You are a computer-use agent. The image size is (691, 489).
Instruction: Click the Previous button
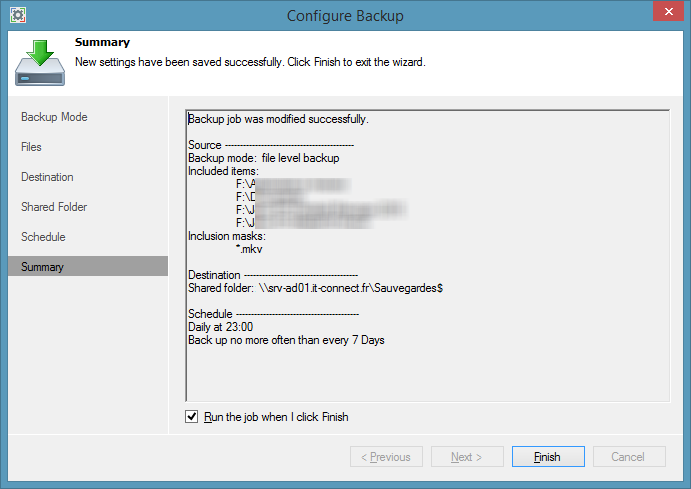386,457
